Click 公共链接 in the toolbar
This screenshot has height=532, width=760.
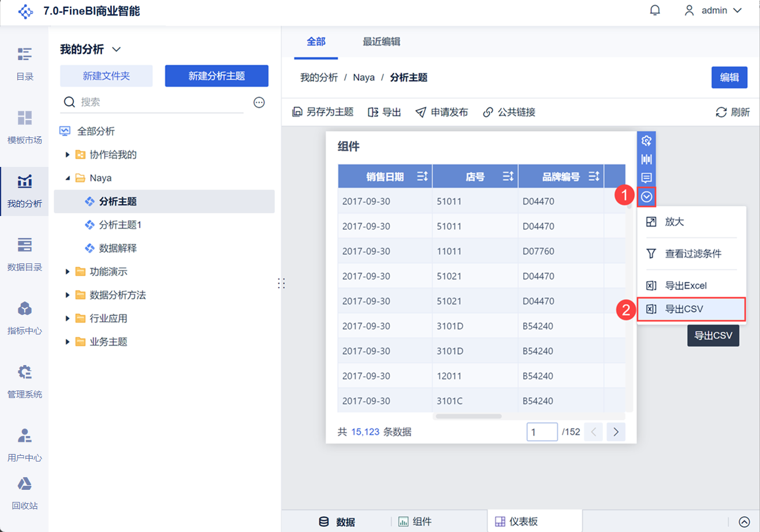509,112
